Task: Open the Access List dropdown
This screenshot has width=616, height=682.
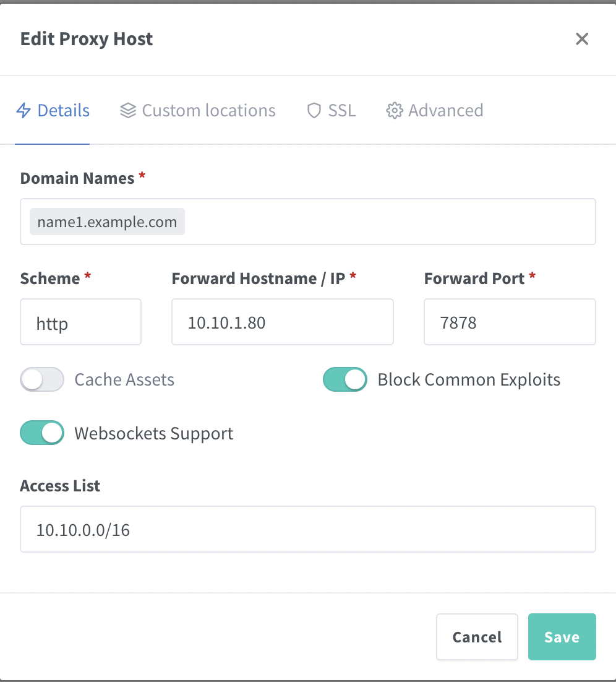Action: tap(307, 529)
